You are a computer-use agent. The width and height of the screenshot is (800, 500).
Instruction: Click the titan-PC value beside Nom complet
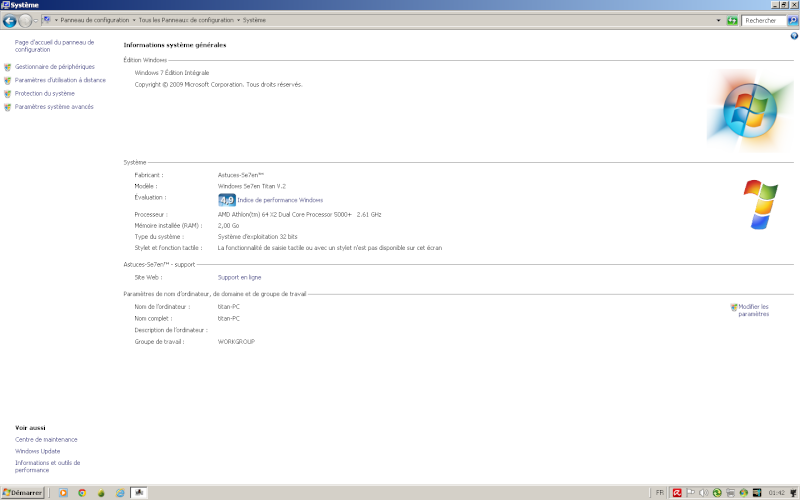coord(229,318)
